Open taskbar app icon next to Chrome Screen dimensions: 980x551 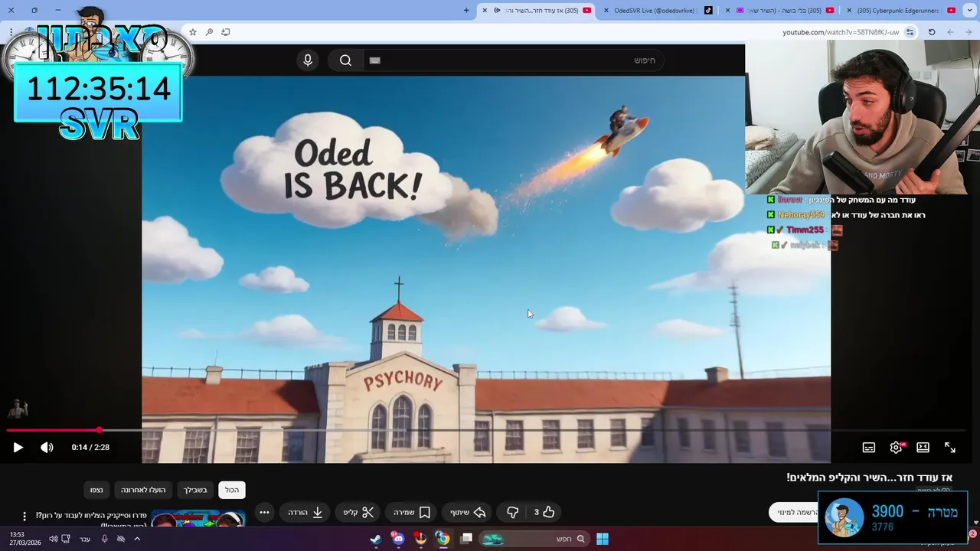tap(420, 539)
